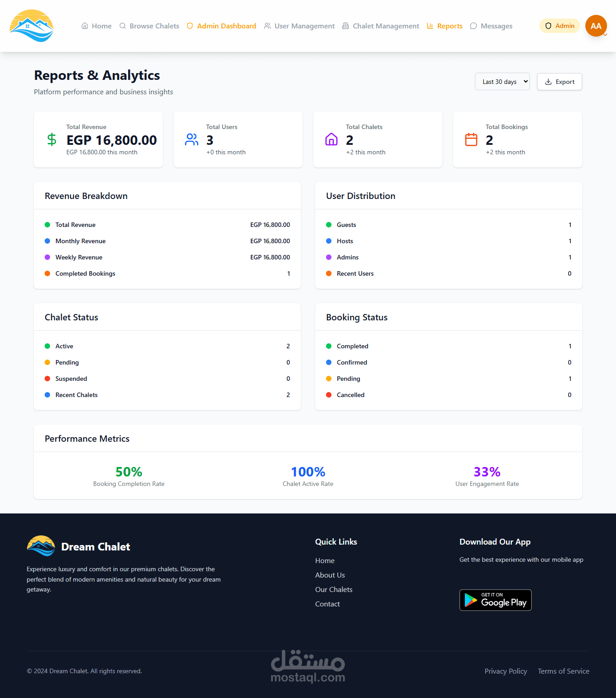This screenshot has width=616, height=698.
Task: Click the purple dot beside Weekly Revenue
Action: [x=47, y=257]
